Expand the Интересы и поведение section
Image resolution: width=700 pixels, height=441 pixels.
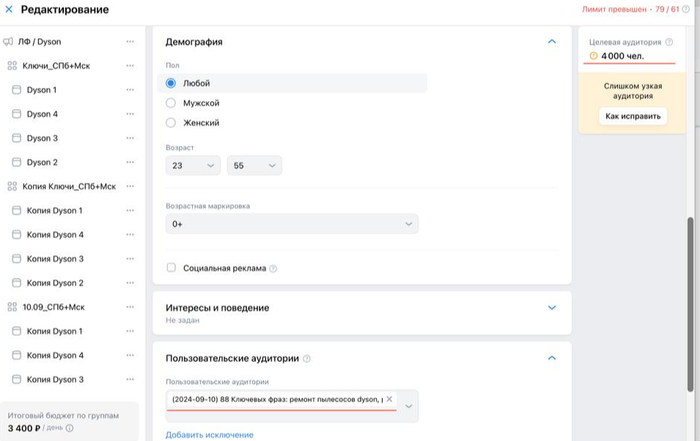coord(552,308)
